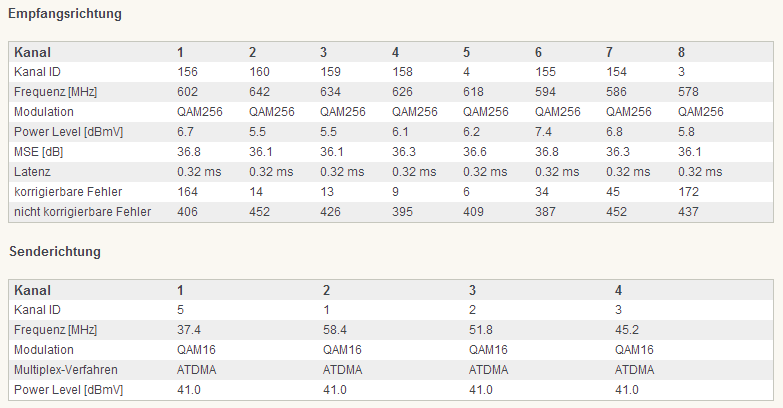
Task: Select nicht korrigierbare Fehler value 395
Action: coord(402,212)
